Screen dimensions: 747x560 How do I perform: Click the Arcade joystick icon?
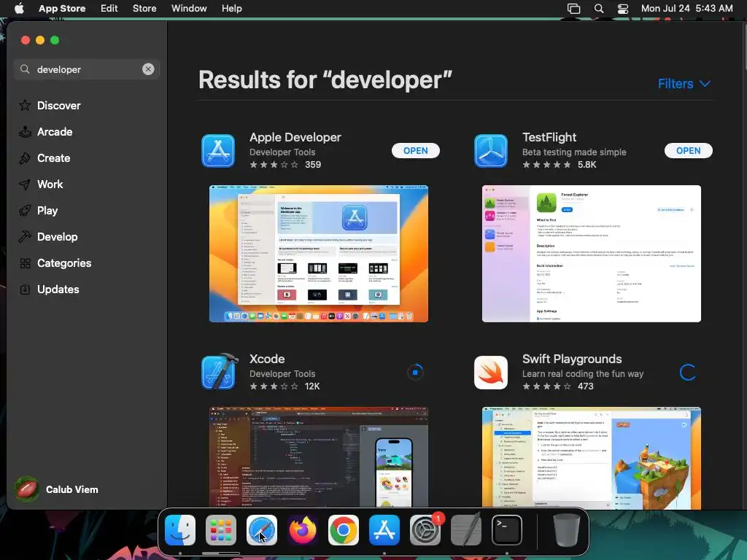[25, 132]
